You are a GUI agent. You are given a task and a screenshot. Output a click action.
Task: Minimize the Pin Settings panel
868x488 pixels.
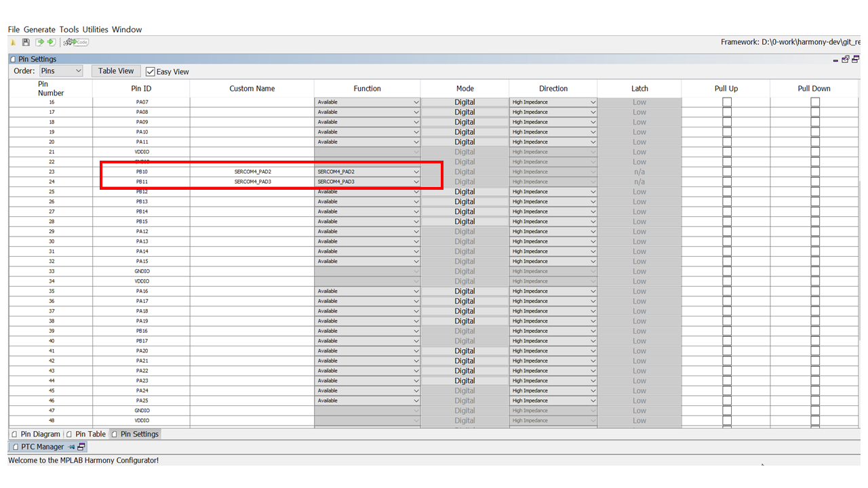tap(835, 60)
